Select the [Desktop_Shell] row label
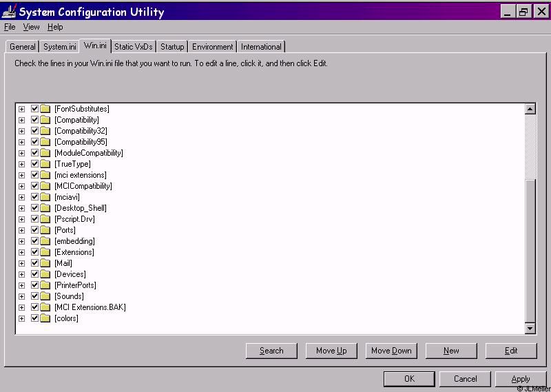Image resolution: width=551 pixels, height=392 pixels. pyautogui.click(x=81, y=208)
